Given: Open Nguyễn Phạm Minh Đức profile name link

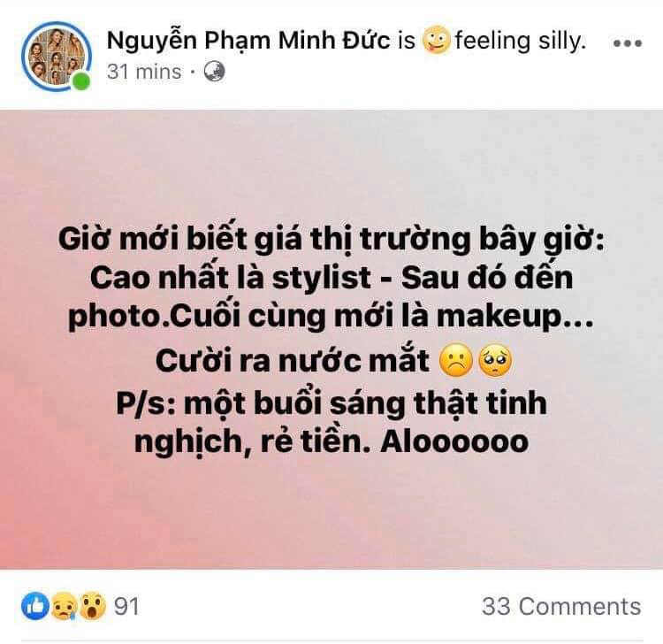Looking at the screenshot, I should [x=248, y=42].
